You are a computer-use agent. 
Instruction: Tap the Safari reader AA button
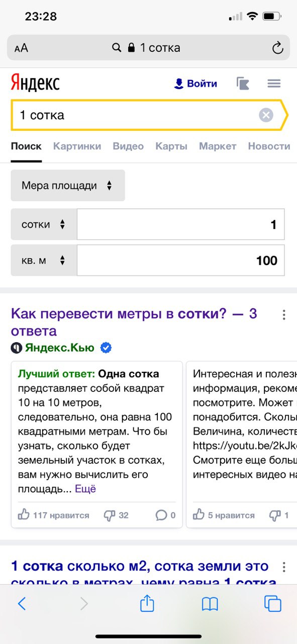click(x=21, y=48)
